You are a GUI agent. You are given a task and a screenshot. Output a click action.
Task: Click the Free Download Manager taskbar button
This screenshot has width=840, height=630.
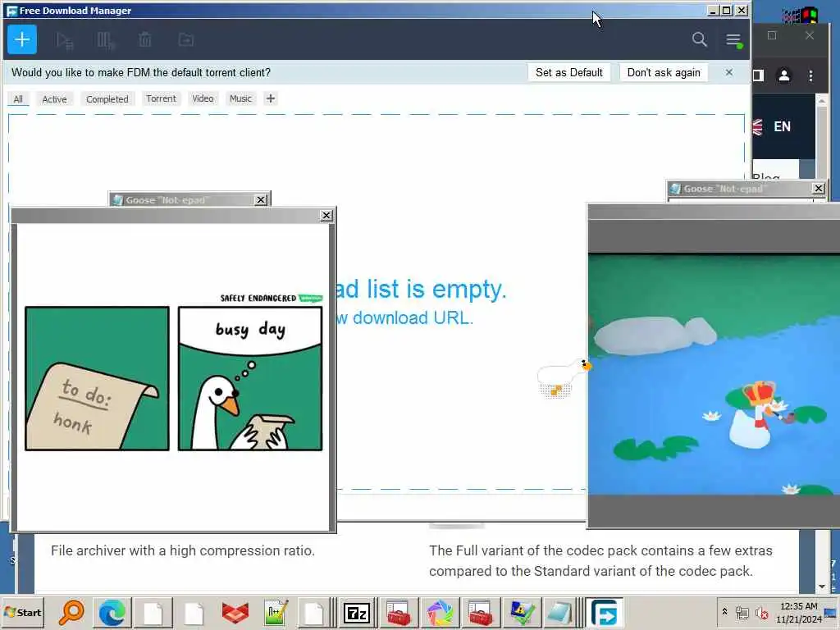coord(605,612)
